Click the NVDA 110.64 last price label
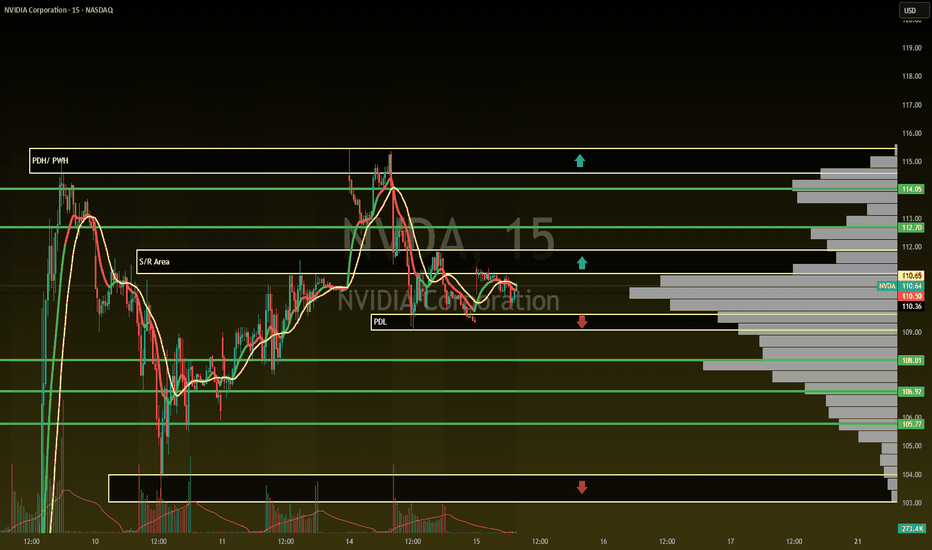 click(x=900, y=286)
